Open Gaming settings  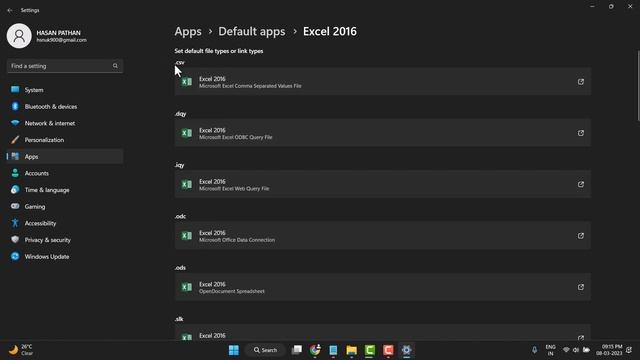(65, 207)
